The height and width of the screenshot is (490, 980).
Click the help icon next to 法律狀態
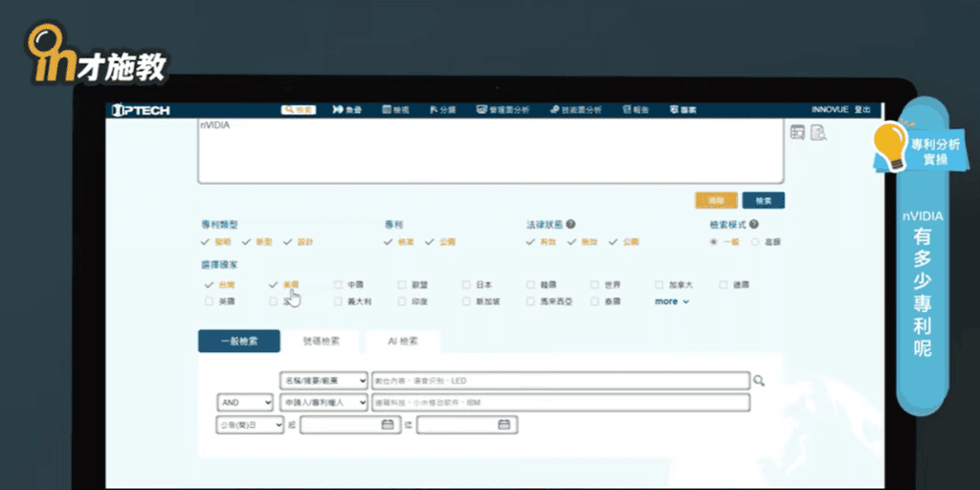[570, 224]
